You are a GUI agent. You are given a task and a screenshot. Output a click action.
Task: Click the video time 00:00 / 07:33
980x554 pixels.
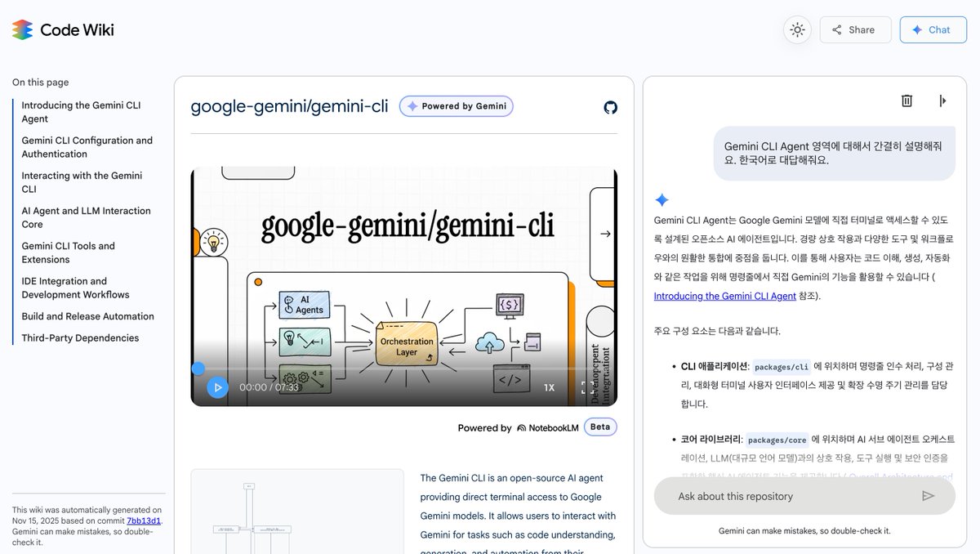pos(269,387)
